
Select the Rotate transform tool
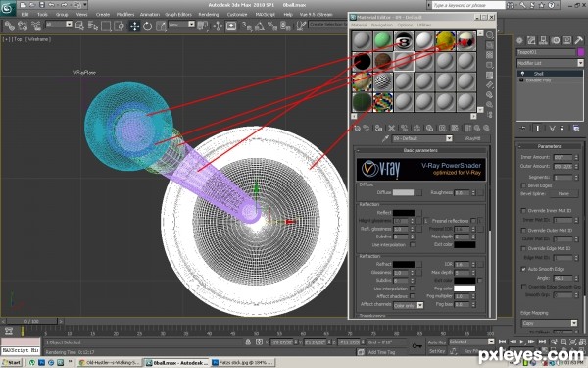147,26
